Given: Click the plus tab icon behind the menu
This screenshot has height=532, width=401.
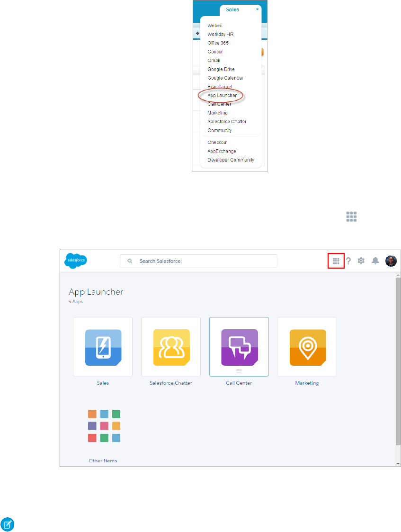Looking at the screenshot, I should (197, 34).
